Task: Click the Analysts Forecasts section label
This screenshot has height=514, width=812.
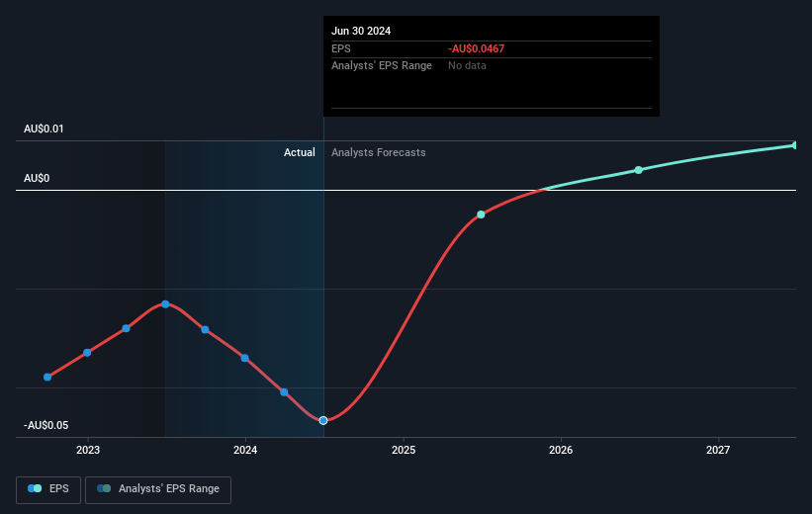Action: [x=379, y=152]
